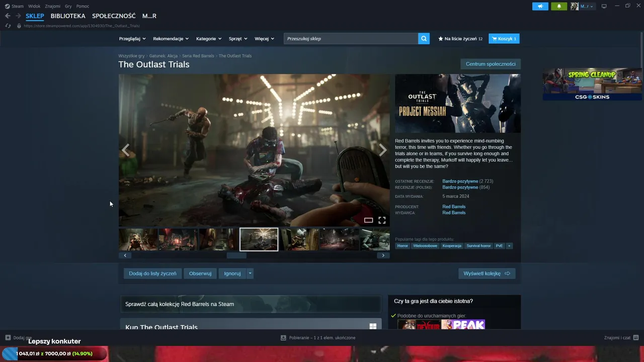Click the user avatar at top right

(574, 6)
